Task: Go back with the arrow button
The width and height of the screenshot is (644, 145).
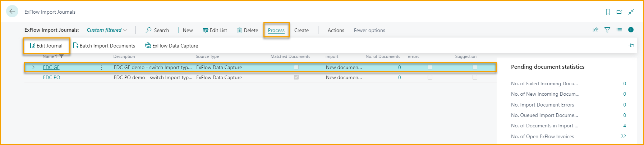Action: (x=12, y=12)
